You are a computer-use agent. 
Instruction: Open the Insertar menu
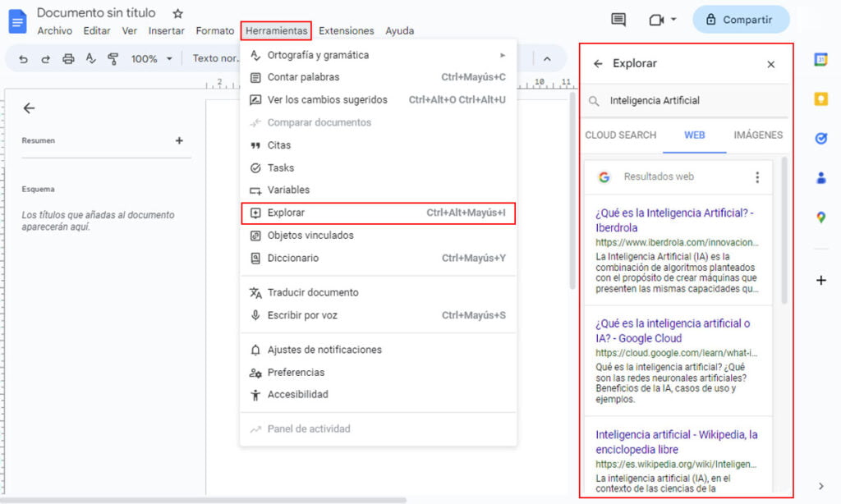point(166,31)
